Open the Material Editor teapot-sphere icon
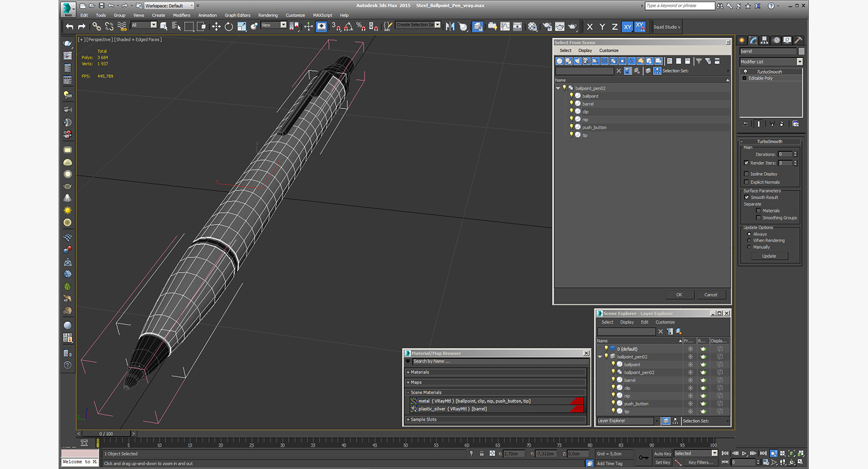The height and width of the screenshot is (469, 868). (x=532, y=26)
